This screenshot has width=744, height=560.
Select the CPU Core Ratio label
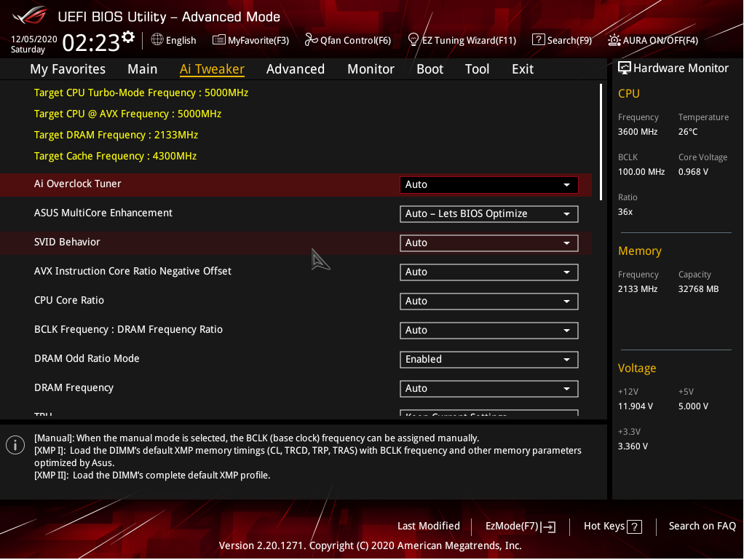(x=69, y=301)
